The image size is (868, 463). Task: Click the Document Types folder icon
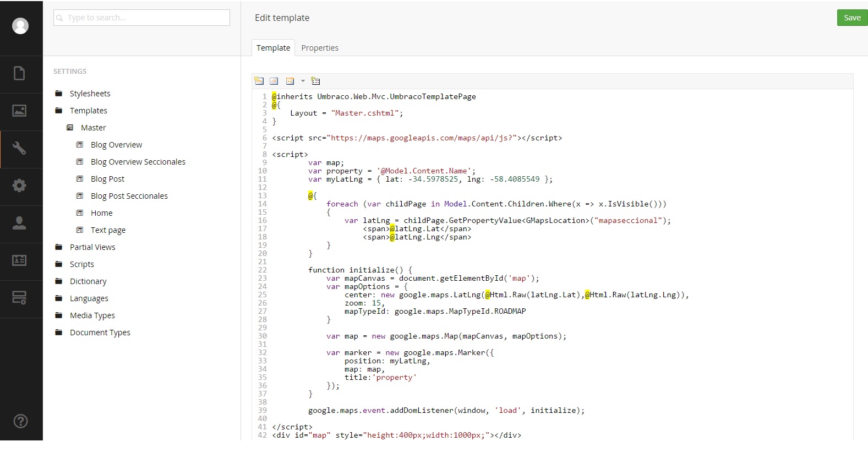pyautogui.click(x=59, y=333)
